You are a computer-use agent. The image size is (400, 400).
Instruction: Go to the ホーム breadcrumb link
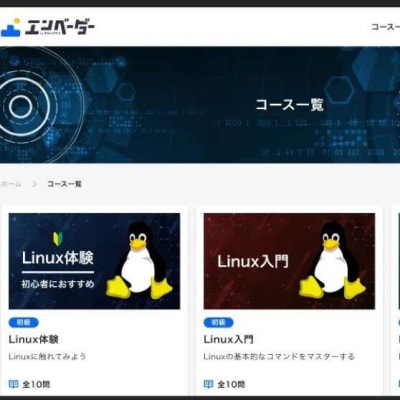[x=11, y=184]
